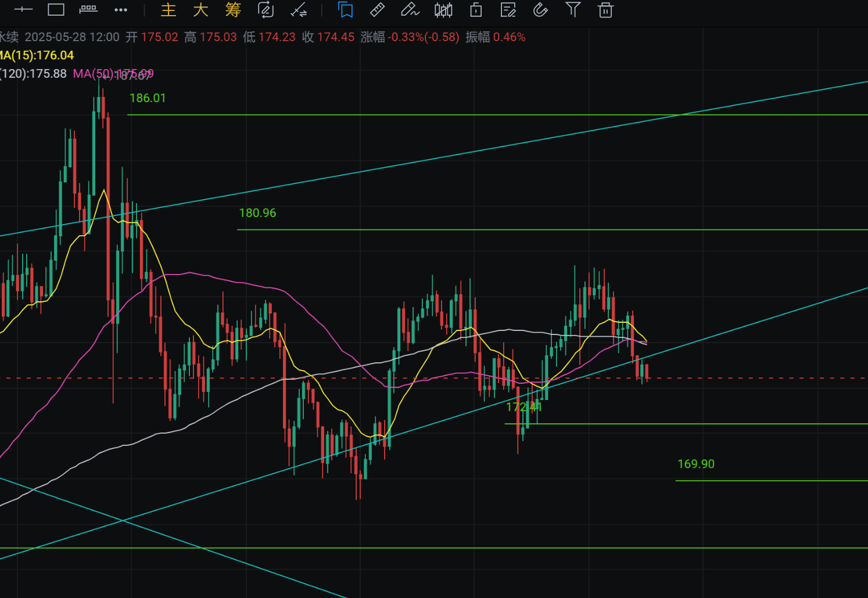This screenshot has width=868, height=598.
Task: Click the (120):175.88 moving average label
Action: click(x=33, y=74)
